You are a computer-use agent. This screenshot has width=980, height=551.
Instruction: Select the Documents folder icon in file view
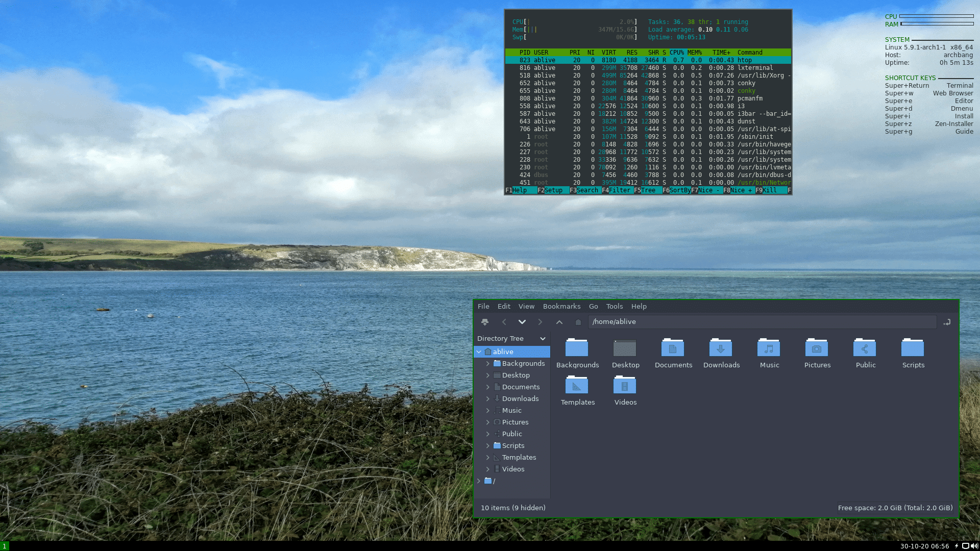(673, 347)
